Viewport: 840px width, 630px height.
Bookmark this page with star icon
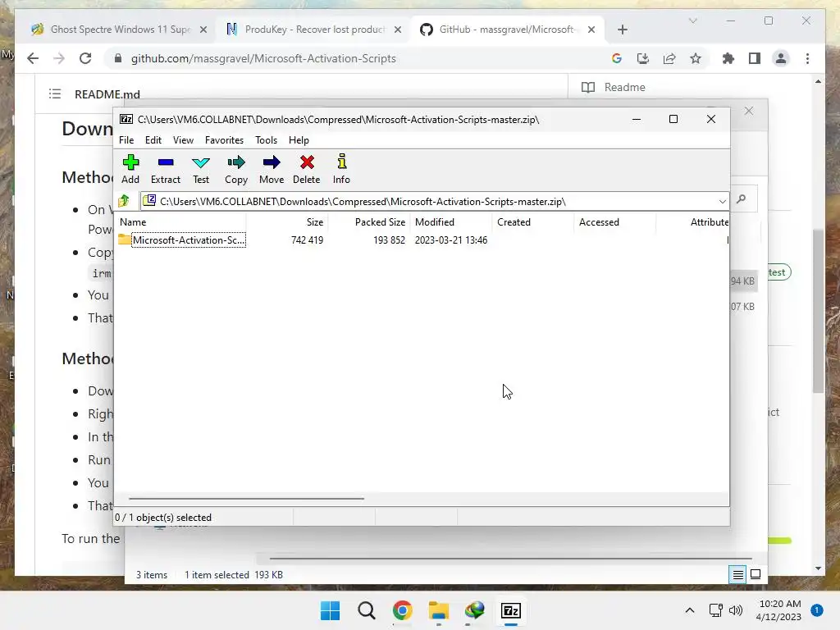pyautogui.click(x=696, y=58)
